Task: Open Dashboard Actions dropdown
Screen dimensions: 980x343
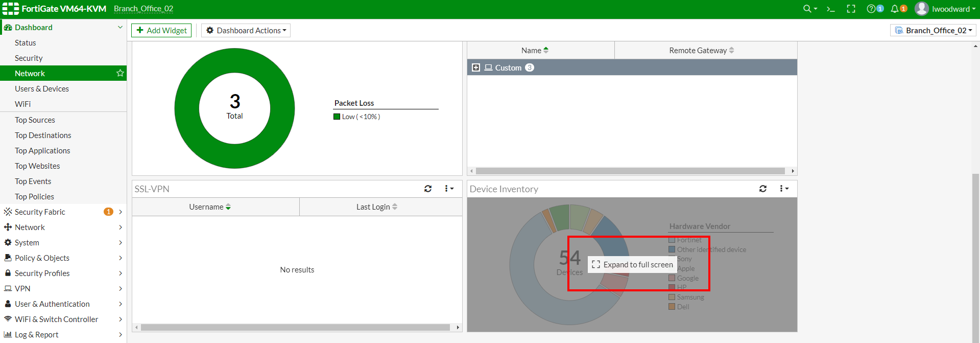Action: coord(246,30)
